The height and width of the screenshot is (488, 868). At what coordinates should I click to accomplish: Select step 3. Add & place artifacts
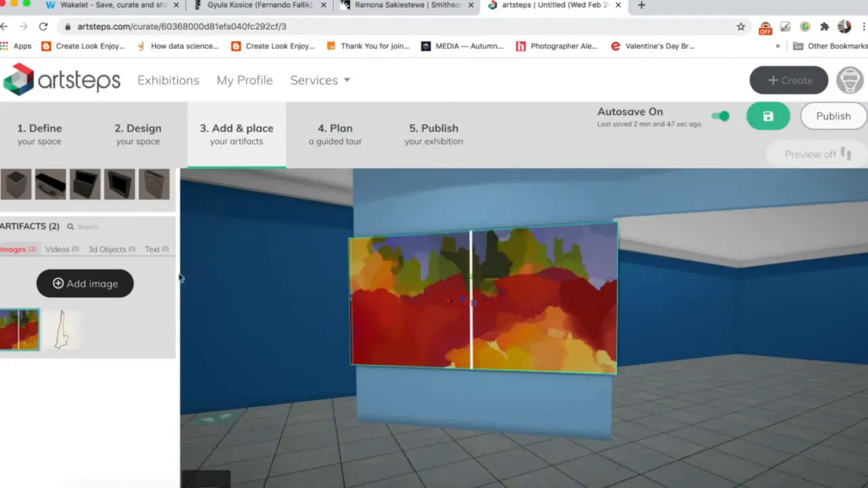click(x=237, y=134)
